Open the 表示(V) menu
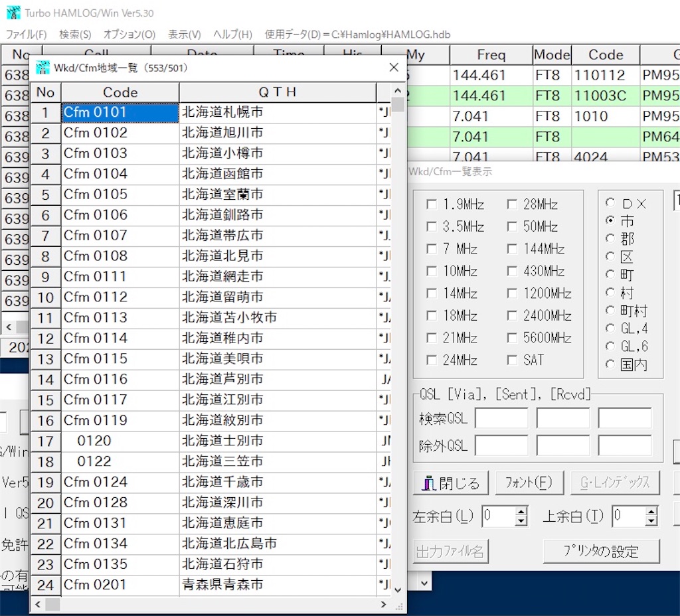The image size is (680, 616). (185, 35)
